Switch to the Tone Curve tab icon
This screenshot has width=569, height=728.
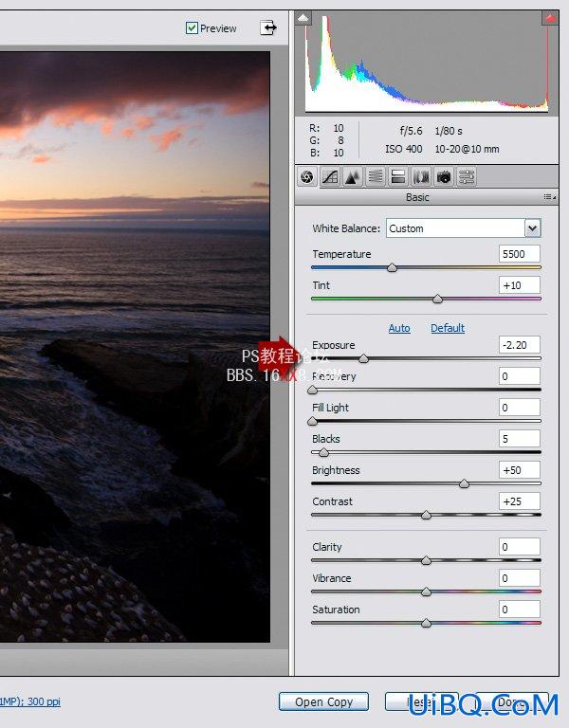(x=330, y=177)
